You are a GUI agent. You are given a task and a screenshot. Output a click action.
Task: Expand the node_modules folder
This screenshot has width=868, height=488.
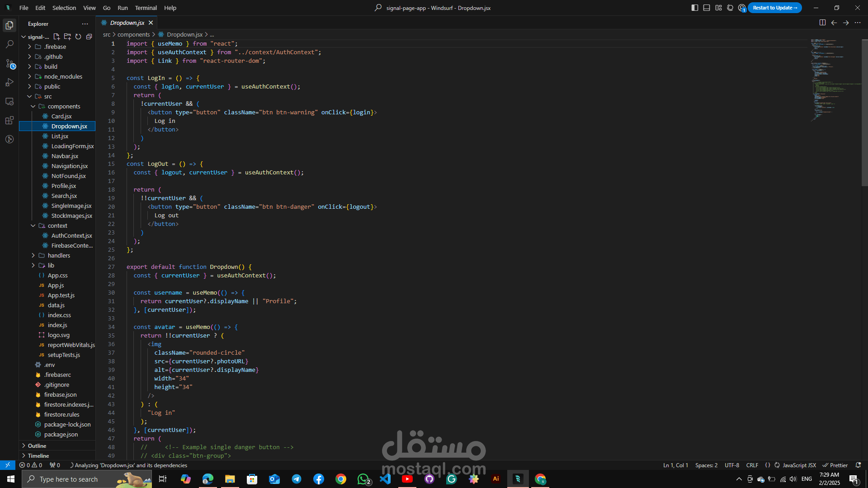(63, 76)
